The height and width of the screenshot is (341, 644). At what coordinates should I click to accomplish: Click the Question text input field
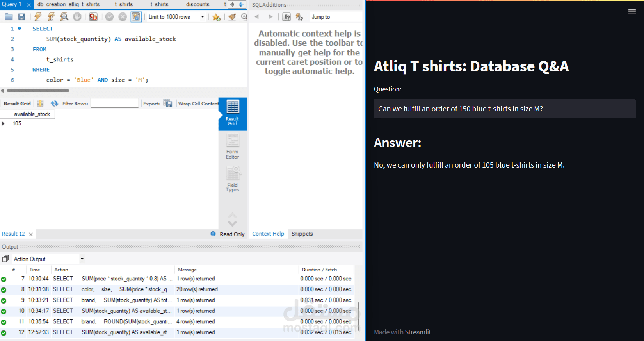tap(504, 109)
